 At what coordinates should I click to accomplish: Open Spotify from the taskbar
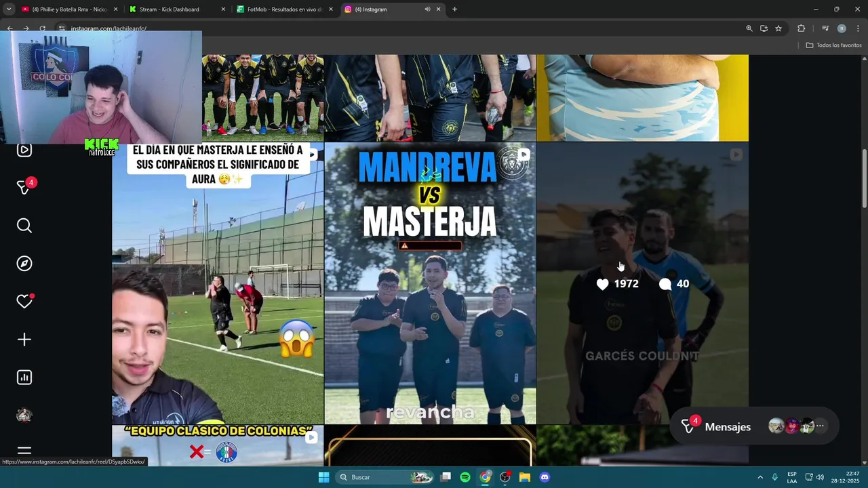point(465,477)
